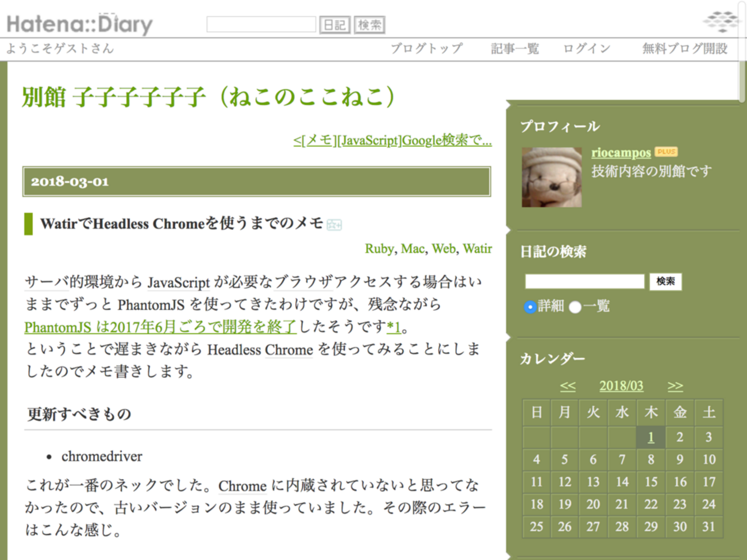Click the Hatena dotted logo icon at top right

click(x=721, y=22)
